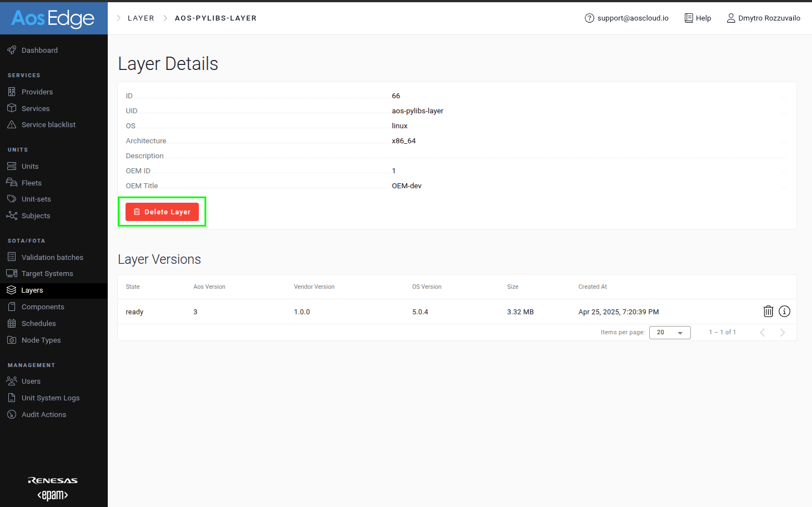Click the trash icon in the layer version row
812x507 pixels.
[768, 312]
